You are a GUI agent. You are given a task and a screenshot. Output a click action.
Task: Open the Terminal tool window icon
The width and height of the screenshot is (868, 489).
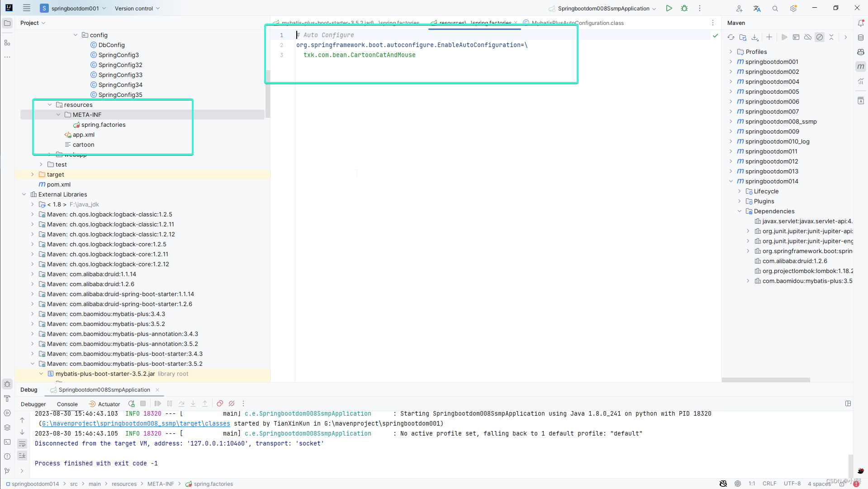coord(7,442)
